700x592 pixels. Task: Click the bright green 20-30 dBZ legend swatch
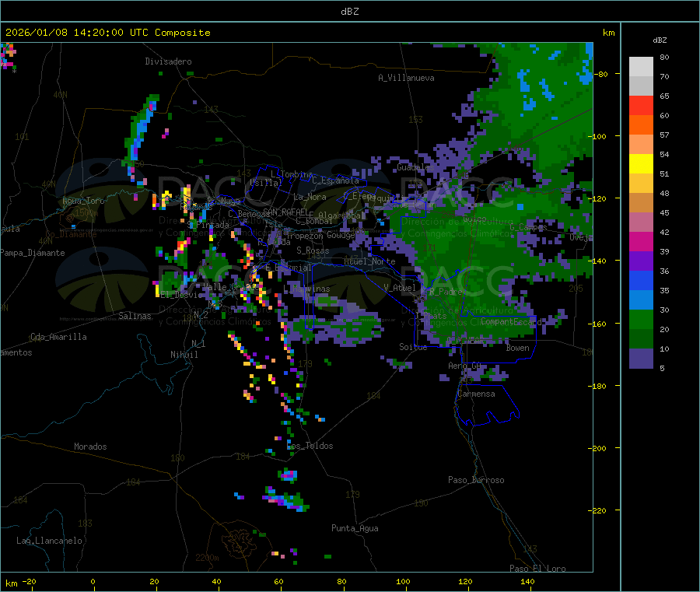coord(641,319)
